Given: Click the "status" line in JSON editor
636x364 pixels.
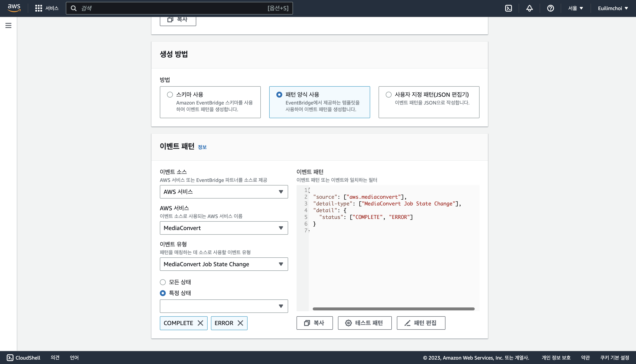Looking at the screenshot, I should 366,217.
